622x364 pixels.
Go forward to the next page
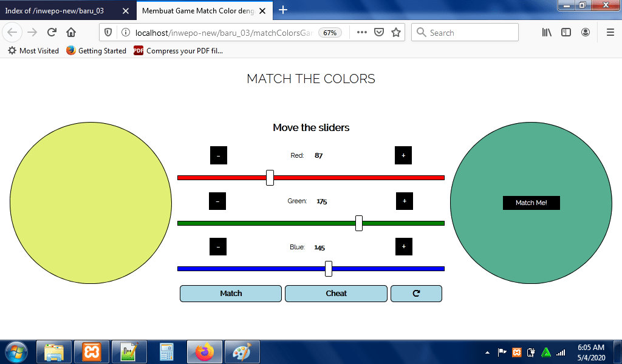click(32, 33)
